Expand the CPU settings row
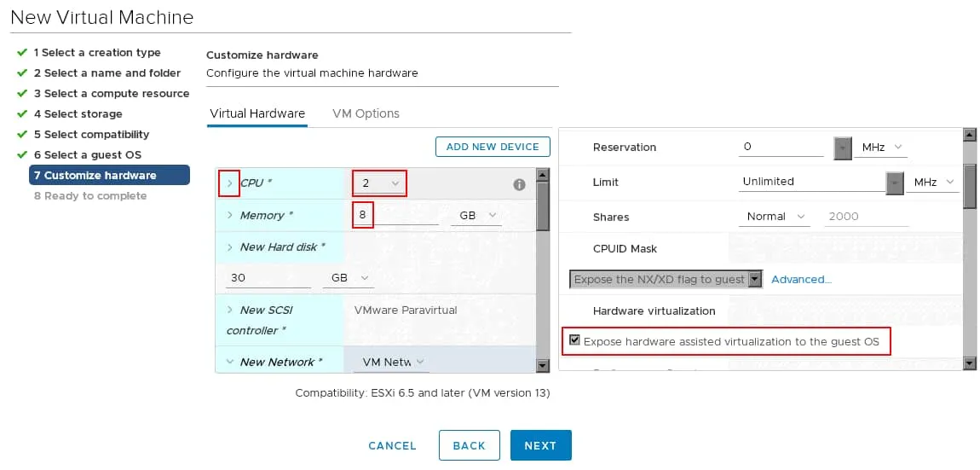Viewport: 980px width, 470px height. [229, 183]
